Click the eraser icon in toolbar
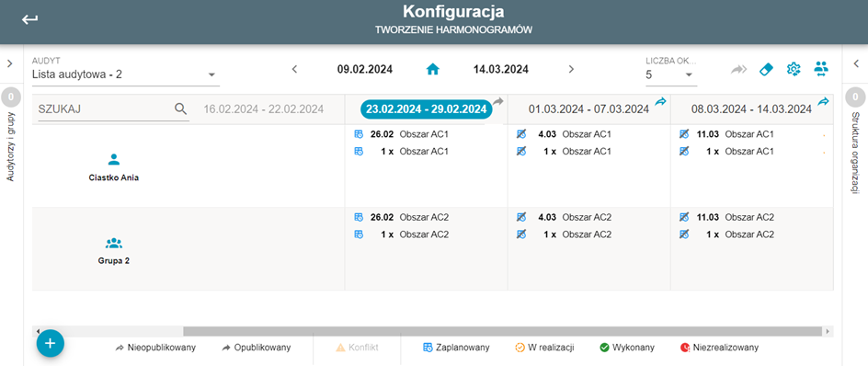The width and height of the screenshot is (868, 366). tap(766, 69)
